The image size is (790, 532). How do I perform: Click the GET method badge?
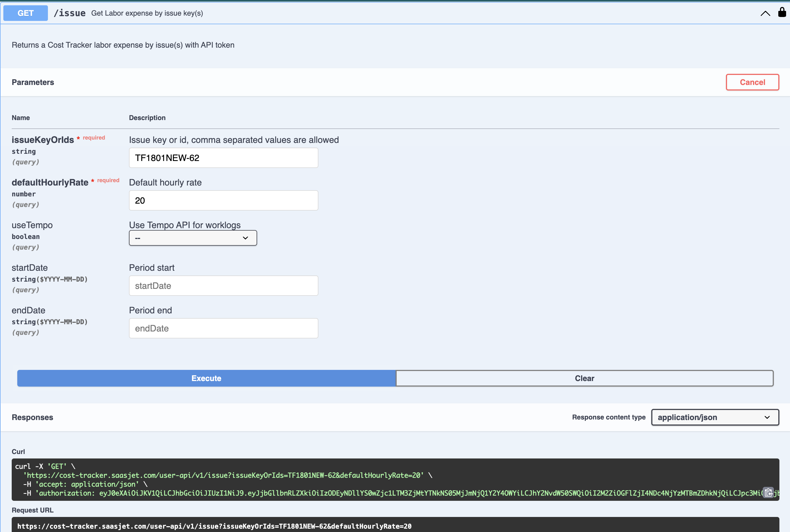coord(25,13)
